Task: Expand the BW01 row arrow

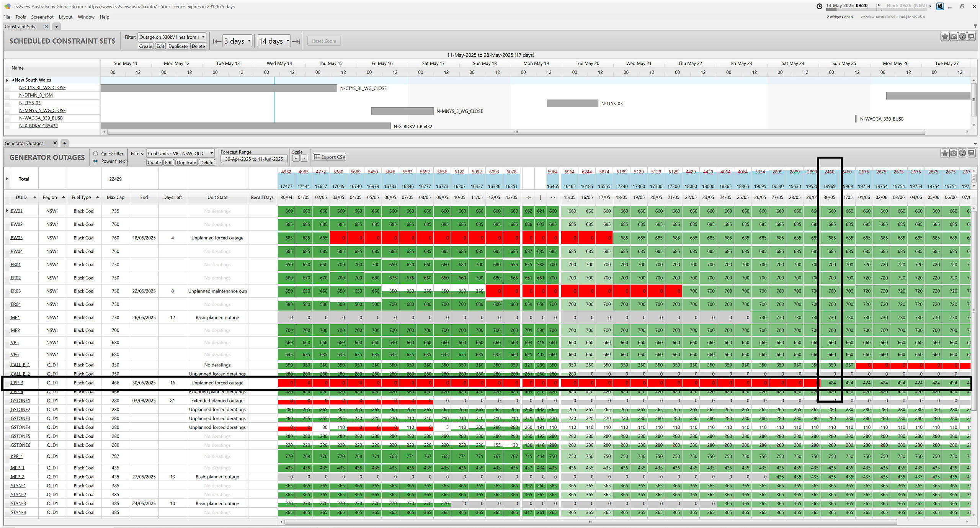Action: [x=7, y=211]
